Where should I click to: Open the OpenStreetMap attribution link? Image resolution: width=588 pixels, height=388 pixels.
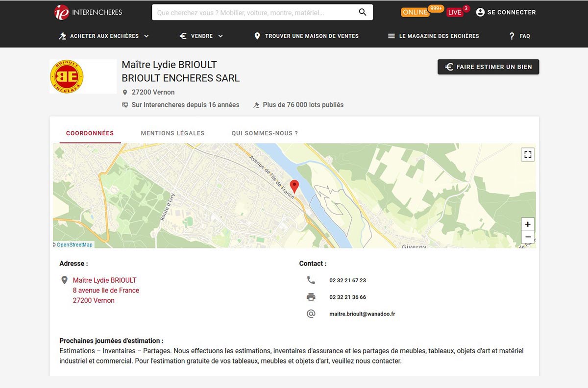point(74,244)
